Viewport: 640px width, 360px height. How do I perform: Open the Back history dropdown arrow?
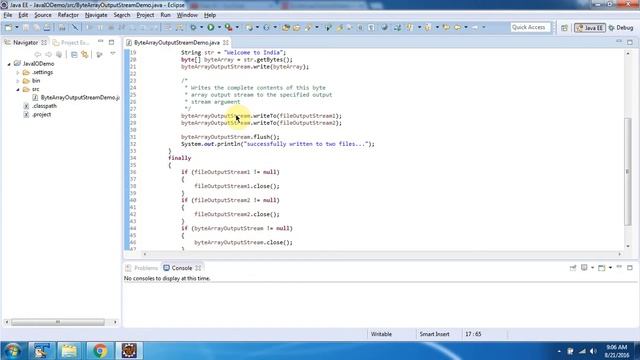click(466, 27)
